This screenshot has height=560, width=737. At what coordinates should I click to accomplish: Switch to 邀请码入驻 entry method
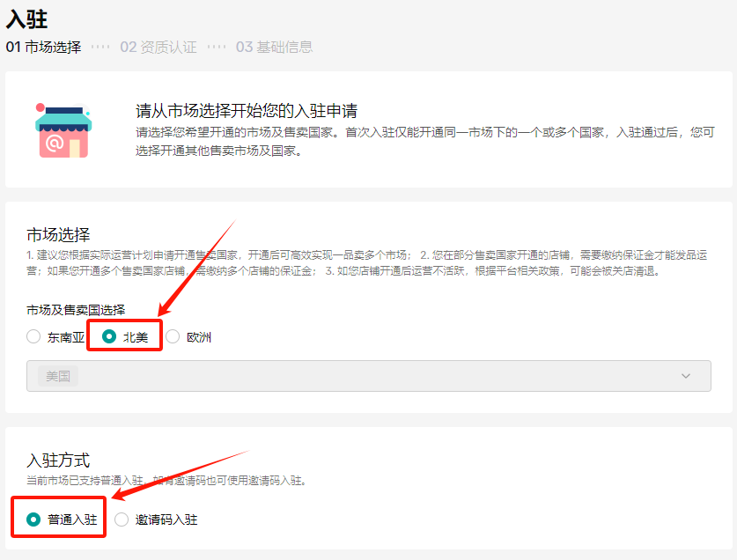121,519
